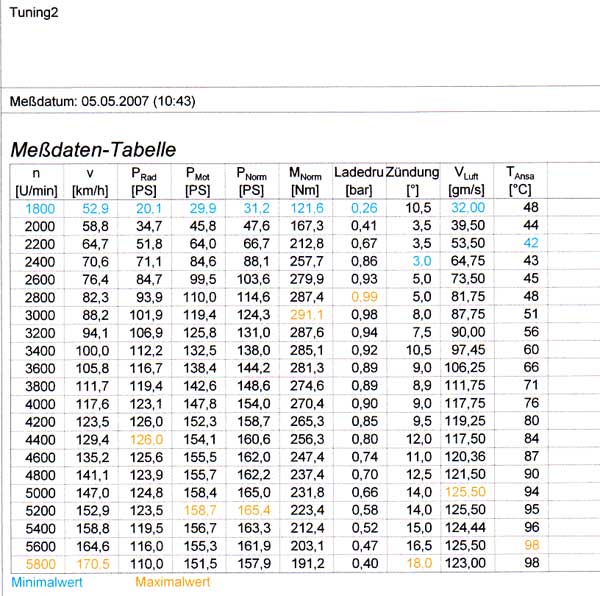Select the normalized power cell '154,0'
Viewport: 600px width, 596px height.
click(254, 404)
